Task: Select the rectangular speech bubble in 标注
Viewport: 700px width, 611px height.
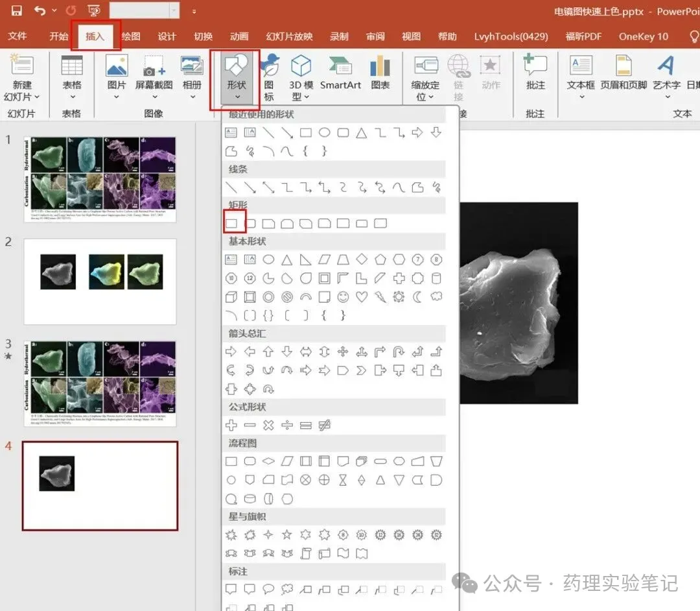Action: click(231, 590)
